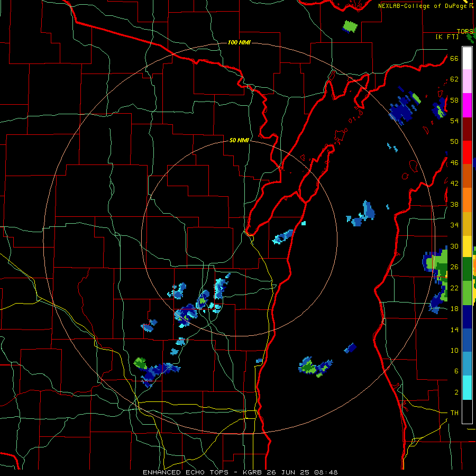
Task: Click the black threshold swatch at legend bottom
Action: tap(467, 411)
